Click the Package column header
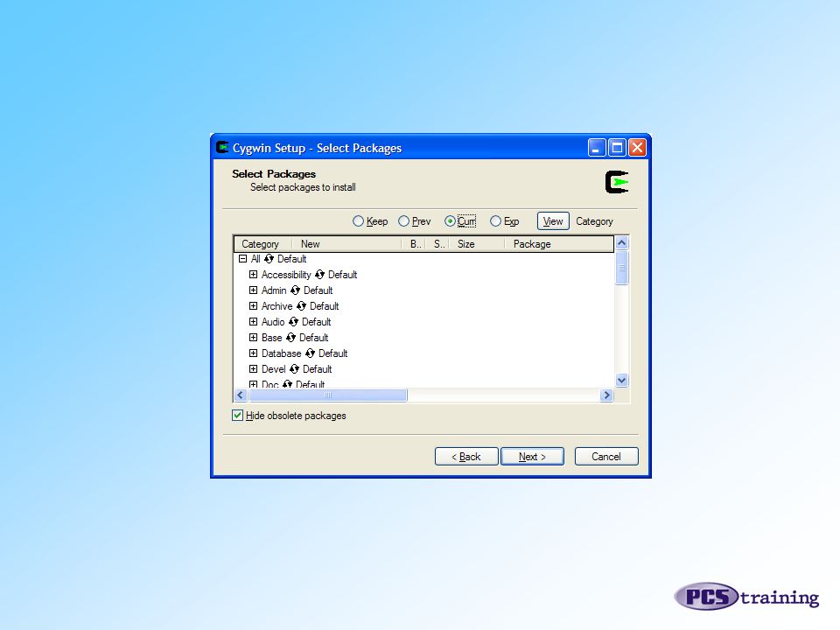Image resolution: width=840 pixels, height=630 pixels. 559,244
